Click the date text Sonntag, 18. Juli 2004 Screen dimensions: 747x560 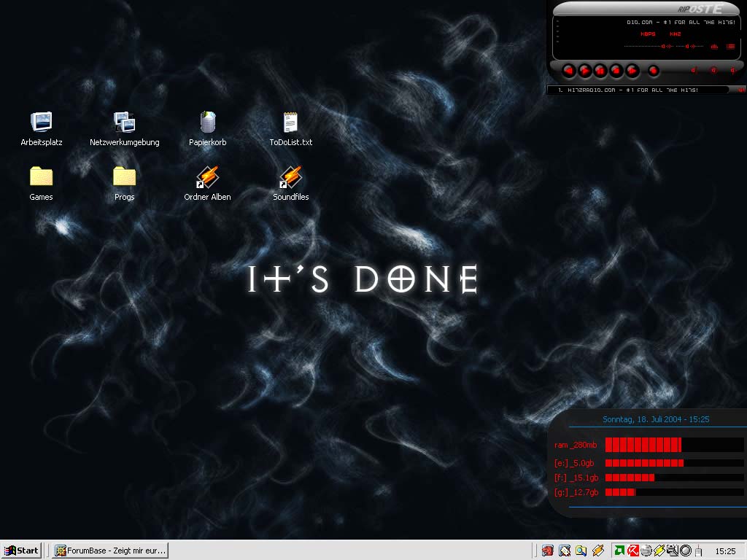pyautogui.click(x=642, y=419)
